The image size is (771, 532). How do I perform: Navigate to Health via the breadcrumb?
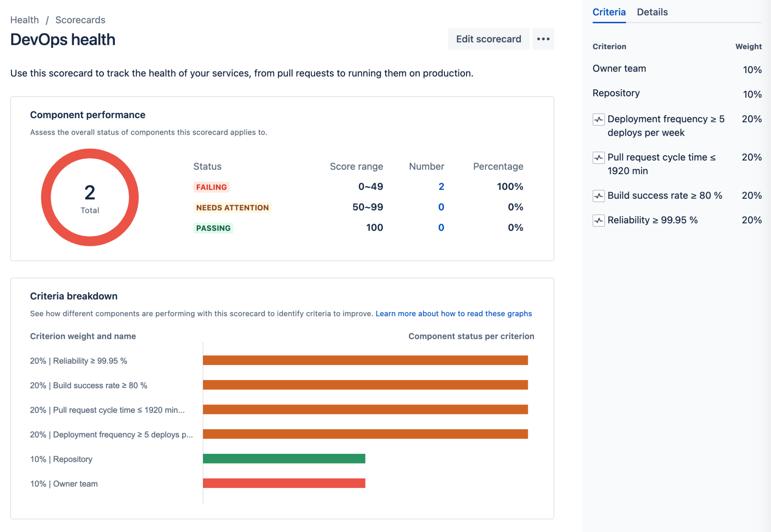coord(24,20)
